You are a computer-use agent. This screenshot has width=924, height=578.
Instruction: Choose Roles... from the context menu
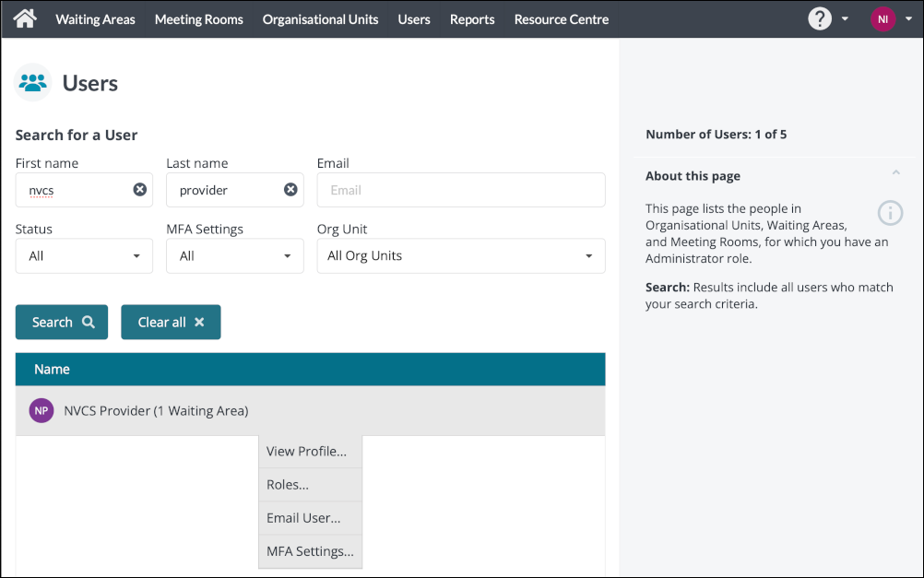(310, 485)
